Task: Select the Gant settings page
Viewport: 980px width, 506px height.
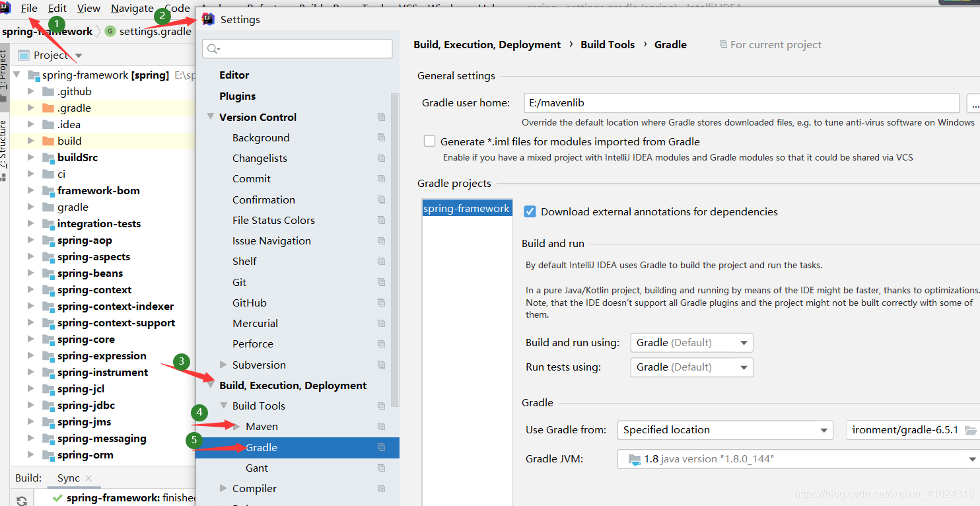Action: click(257, 468)
